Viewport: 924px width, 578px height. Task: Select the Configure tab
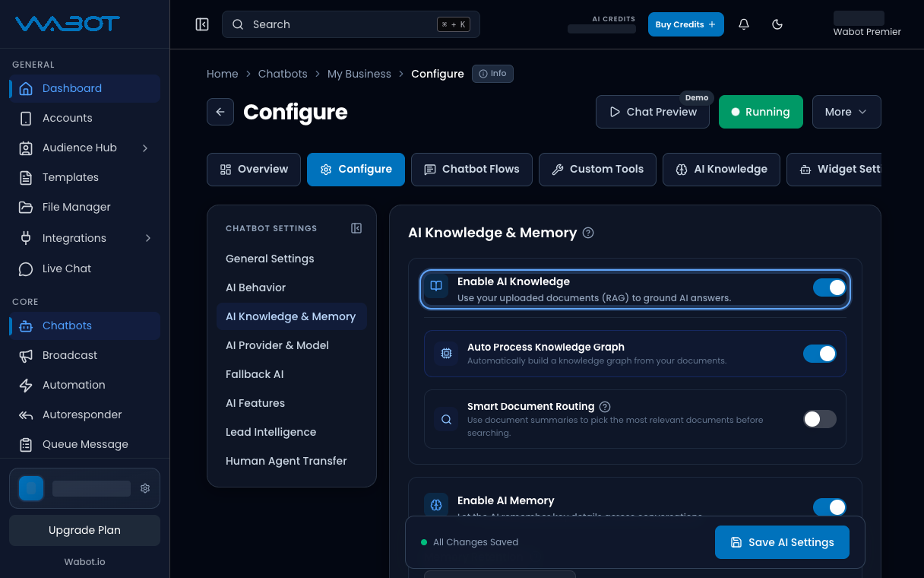pos(356,169)
